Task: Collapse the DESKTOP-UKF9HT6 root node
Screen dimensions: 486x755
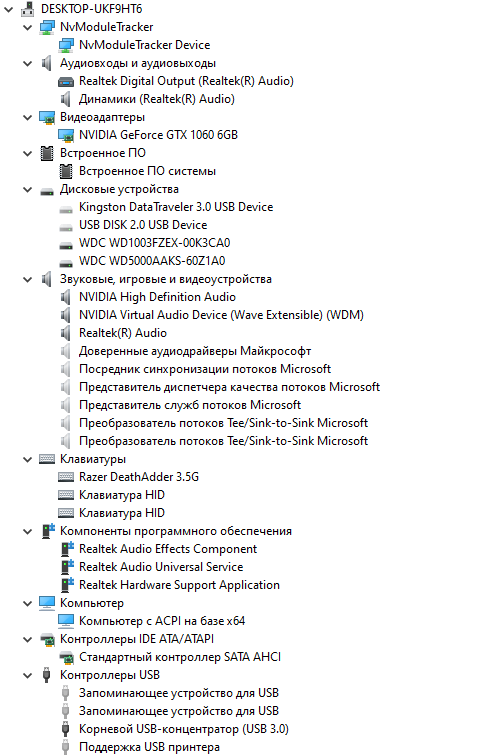Action: [8, 9]
